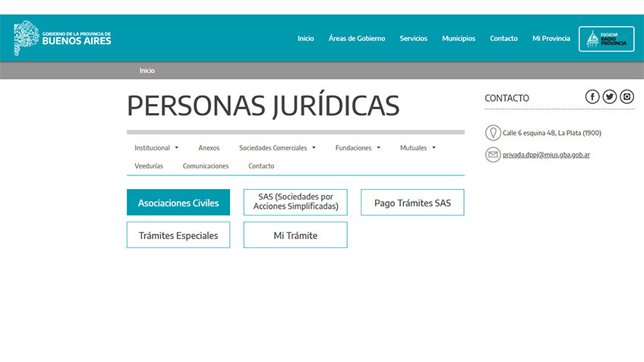This screenshot has width=644, height=362.
Task: Click the envelope email icon
Action: [x=493, y=155]
